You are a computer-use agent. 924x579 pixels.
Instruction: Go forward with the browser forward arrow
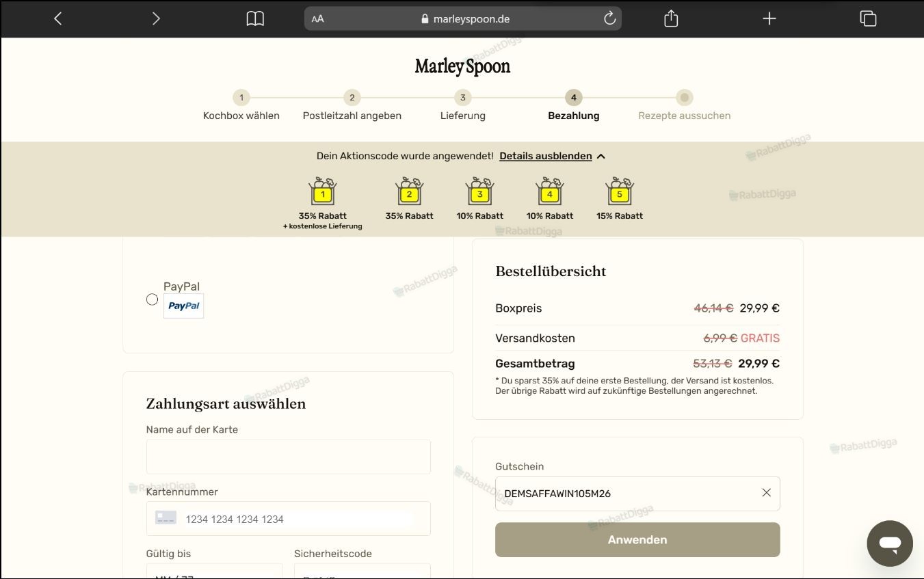click(156, 18)
